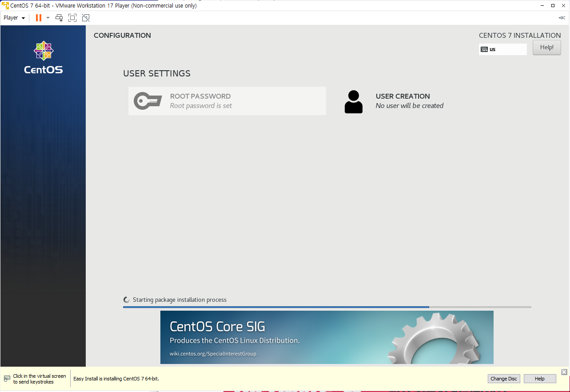Toggle Unity mode icon
This screenshot has height=392, width=570.
[x=86, y=18]
